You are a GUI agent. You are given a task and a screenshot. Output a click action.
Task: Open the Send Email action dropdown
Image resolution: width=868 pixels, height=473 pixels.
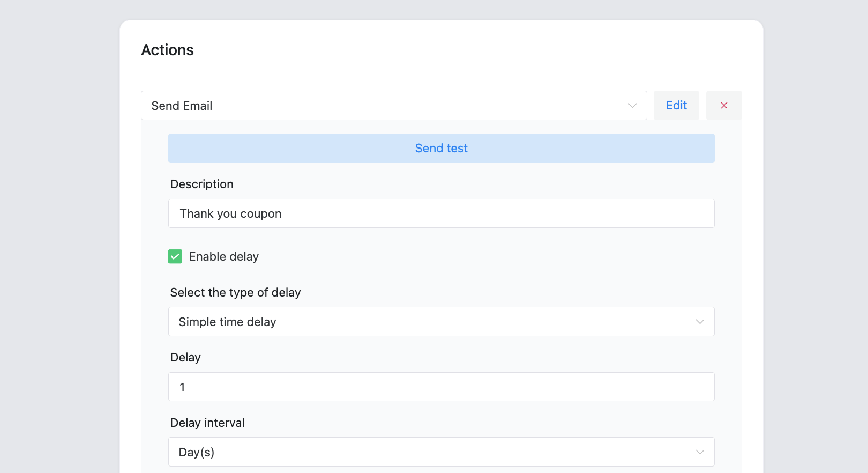[394, 106]
